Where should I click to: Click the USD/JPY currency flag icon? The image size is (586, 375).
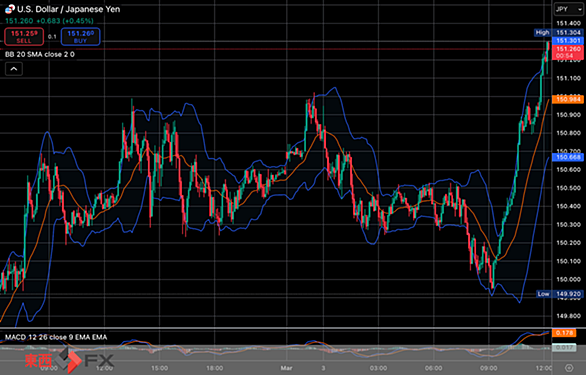click(10, 9)
